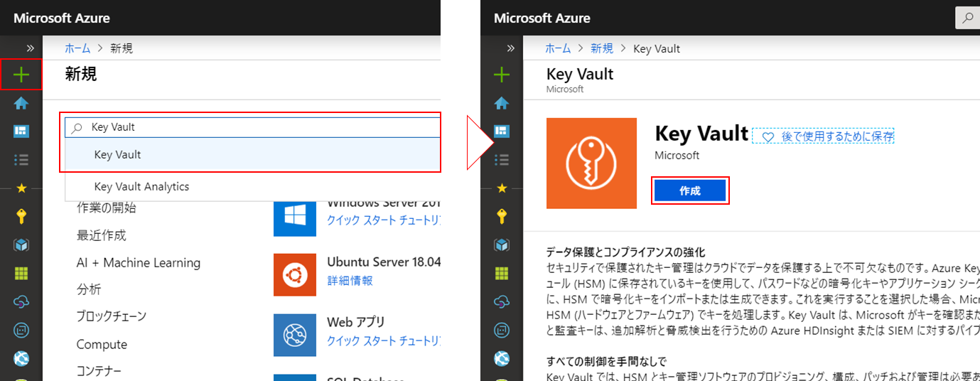Click the Favorites star in left portal sidebar
The height and width of the screenshot is (381, 980).
coord(21,188)
